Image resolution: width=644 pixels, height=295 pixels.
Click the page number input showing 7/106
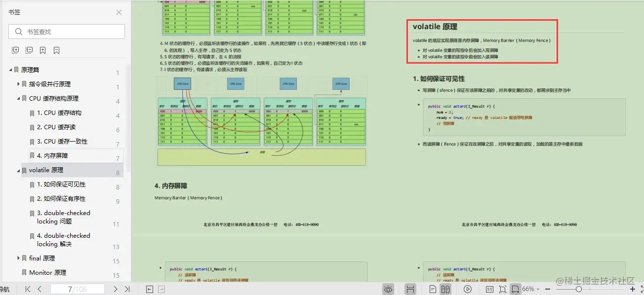(x=78, y=289)
